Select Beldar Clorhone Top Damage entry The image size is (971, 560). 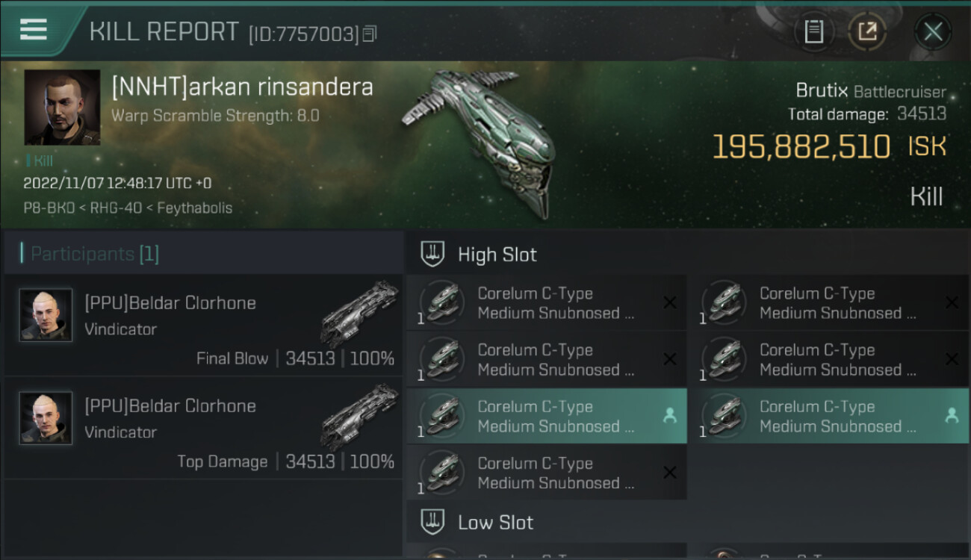coord(203,429)
